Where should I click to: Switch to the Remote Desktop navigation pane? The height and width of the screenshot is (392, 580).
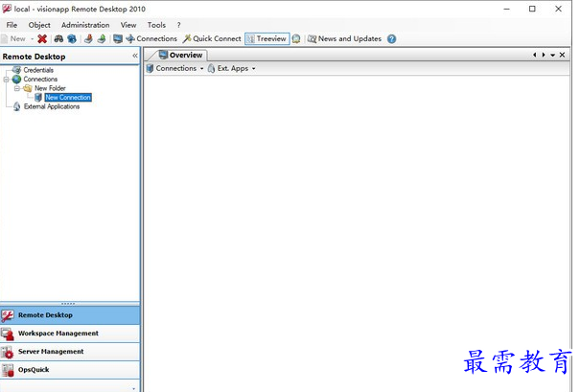pos(70,315)
